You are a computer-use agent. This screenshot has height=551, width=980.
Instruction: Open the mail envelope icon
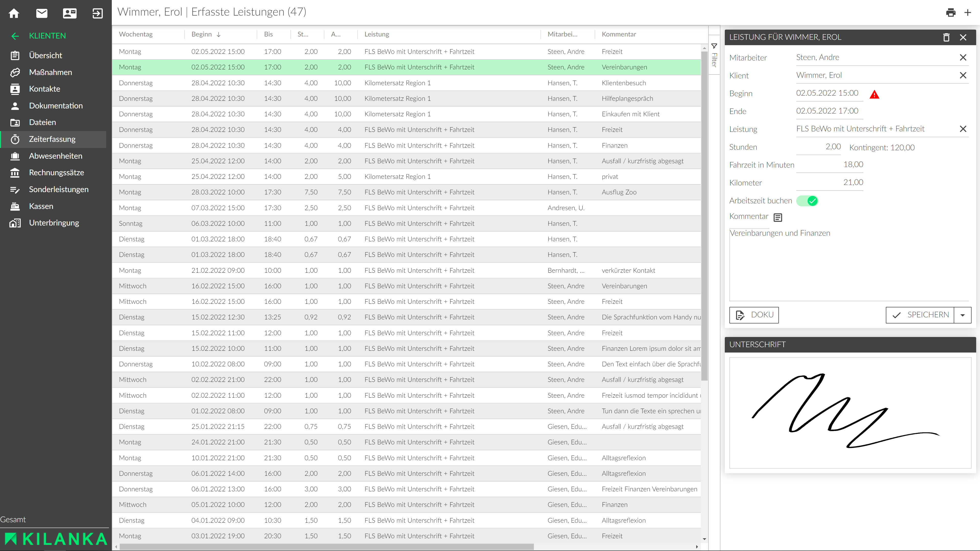[x=42, y=13]
